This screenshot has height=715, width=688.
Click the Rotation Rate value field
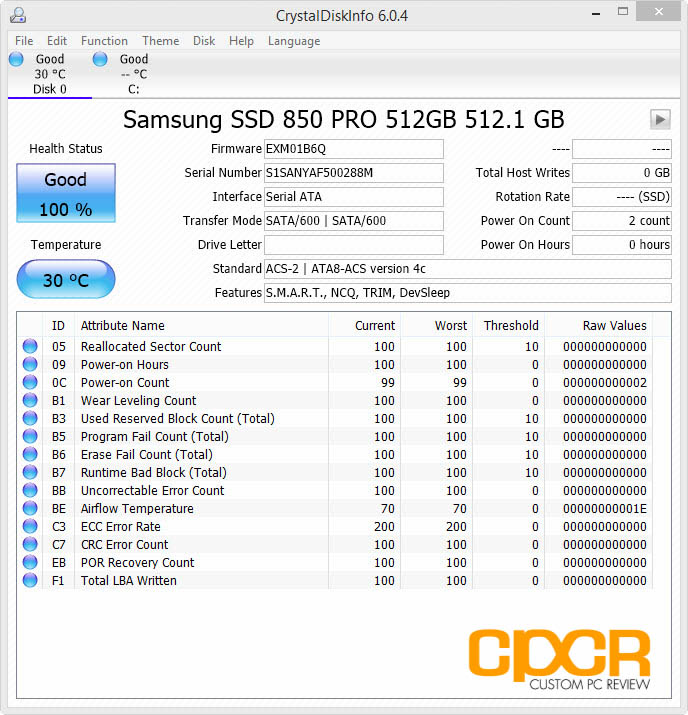coord(622,197)
